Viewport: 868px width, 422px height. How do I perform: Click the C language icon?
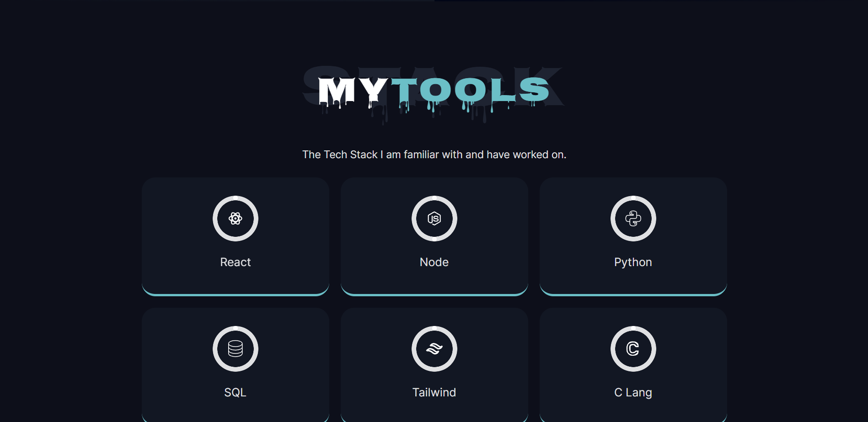point(633,349)
